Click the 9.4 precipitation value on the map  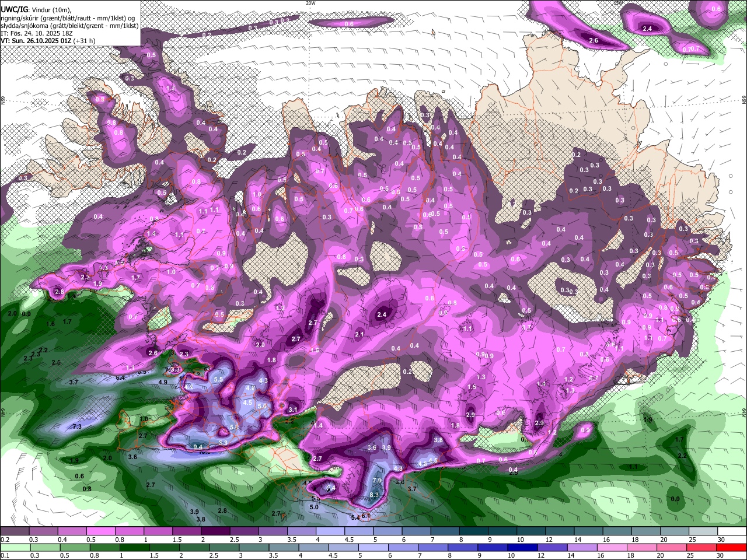(198, 447)
